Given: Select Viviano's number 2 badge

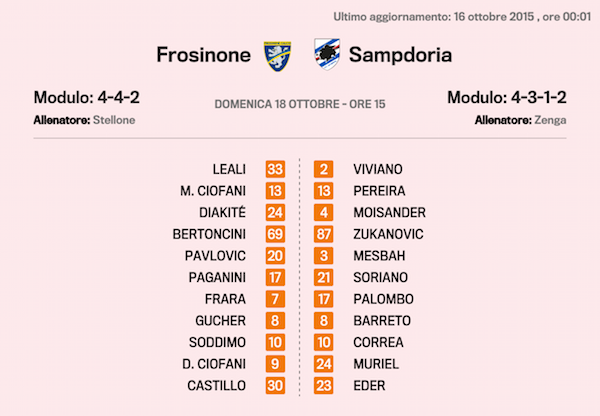Looking at the screenshot, I should tap(324, 169).
